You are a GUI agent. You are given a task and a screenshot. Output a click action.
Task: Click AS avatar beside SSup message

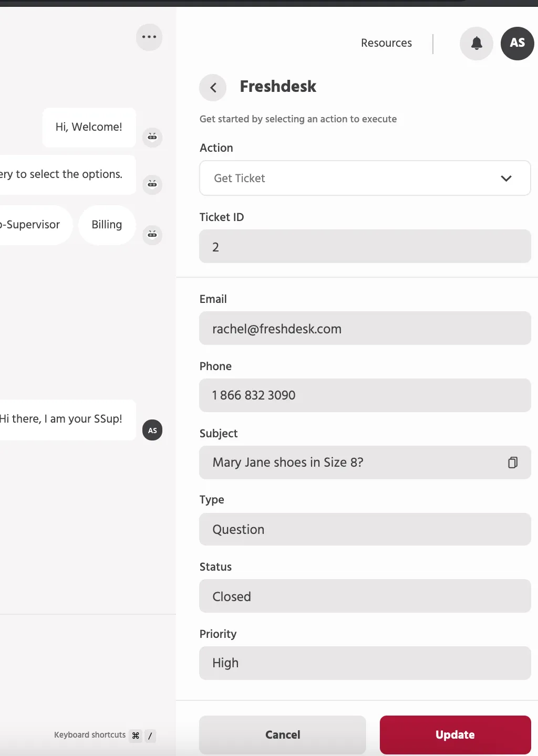[x=152, y=430]
